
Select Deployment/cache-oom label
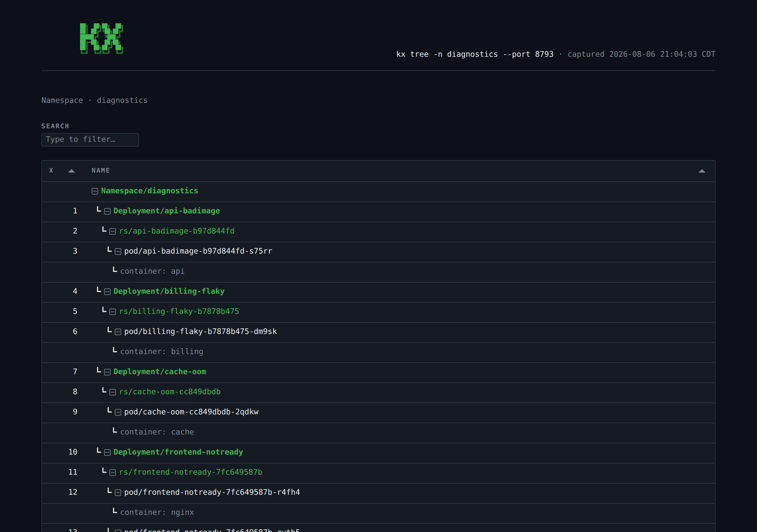[x=160, y=372]
